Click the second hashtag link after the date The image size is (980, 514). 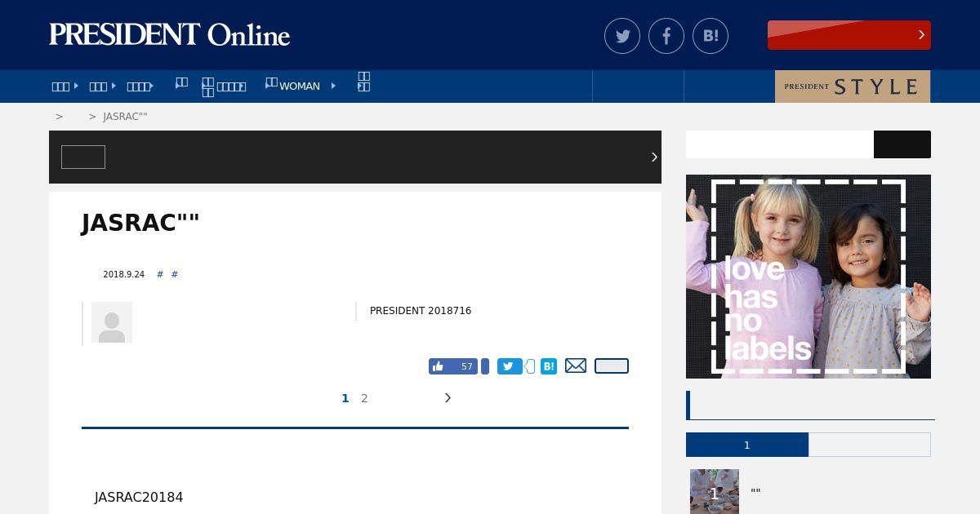(175, 274)
